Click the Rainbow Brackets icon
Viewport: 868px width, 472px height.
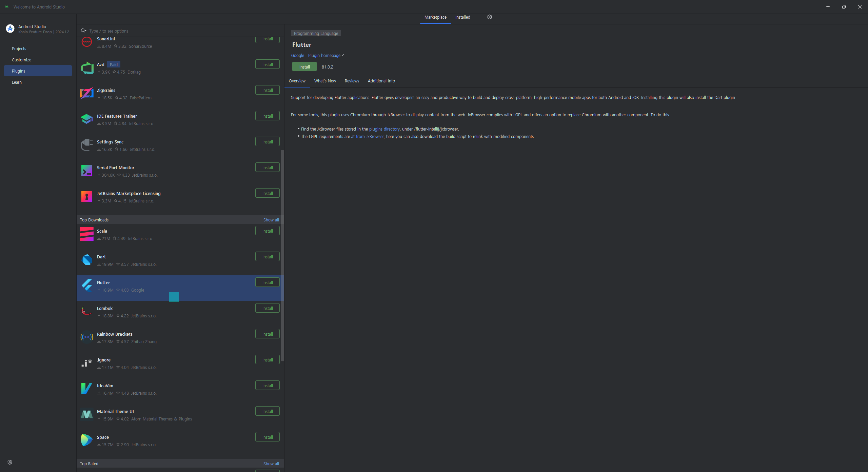point(86,337)
